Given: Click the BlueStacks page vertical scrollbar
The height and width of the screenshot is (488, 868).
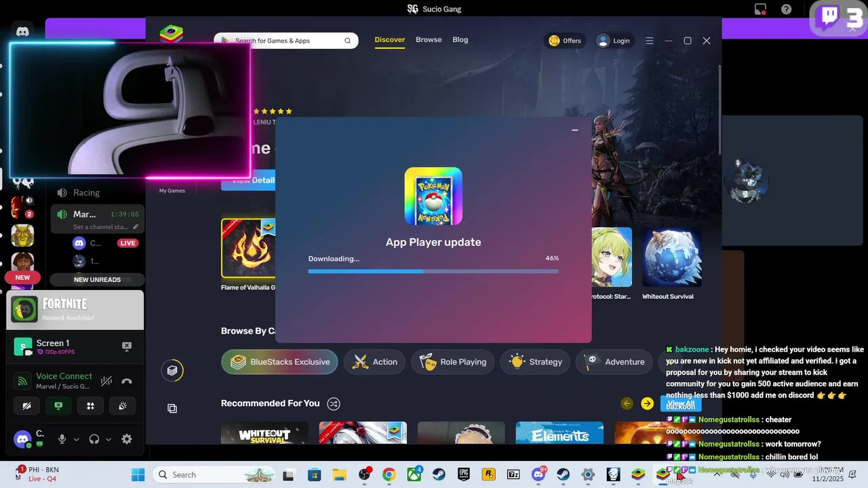Looking at the screenshot, I should pyautogui.click(x=719, y=108).
